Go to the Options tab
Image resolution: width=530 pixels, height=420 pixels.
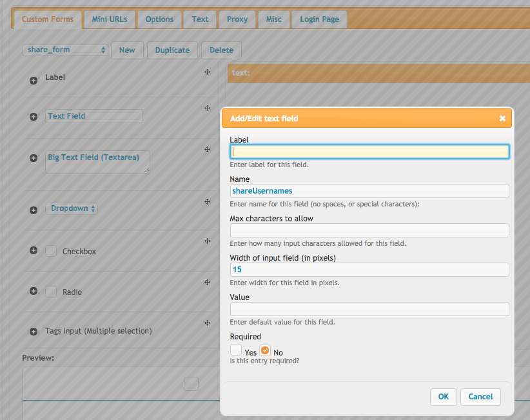159,19
